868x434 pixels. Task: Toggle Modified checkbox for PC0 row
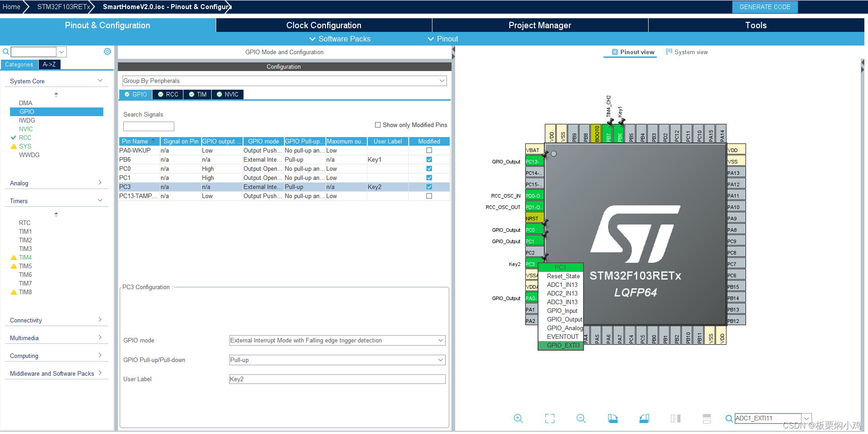429,168
